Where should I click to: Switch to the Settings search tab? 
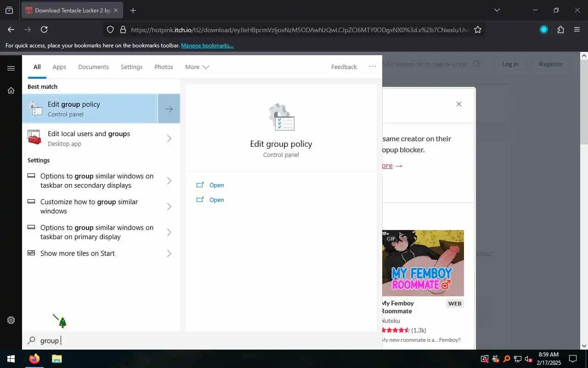pyautogui.click(x=131, y=67)
